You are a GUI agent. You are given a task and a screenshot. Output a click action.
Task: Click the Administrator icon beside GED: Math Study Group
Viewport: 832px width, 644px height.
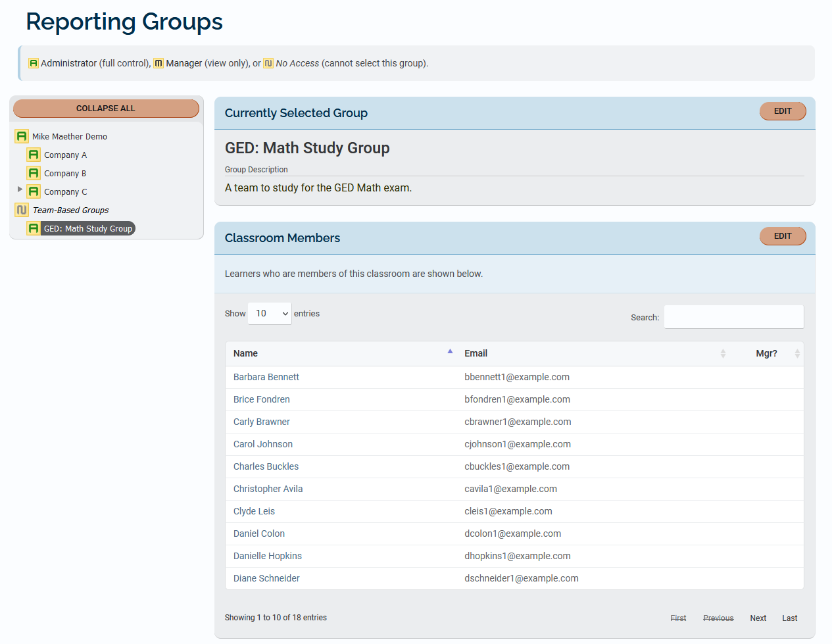pyautogui.click(x=34, y=228)
